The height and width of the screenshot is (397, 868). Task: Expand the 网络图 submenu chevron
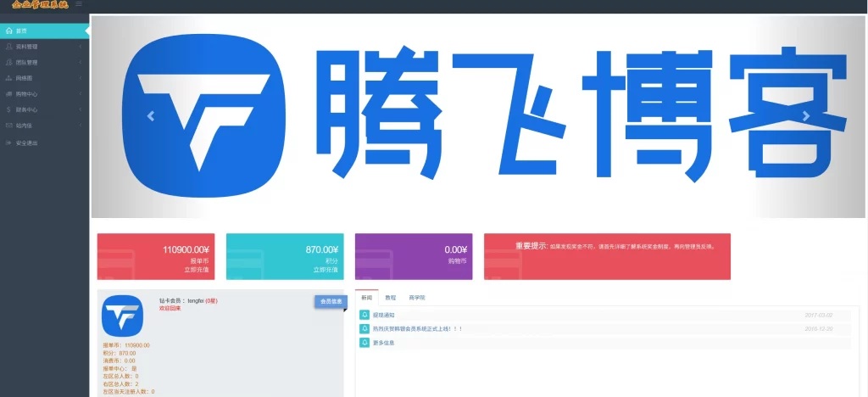coord(81,78)
